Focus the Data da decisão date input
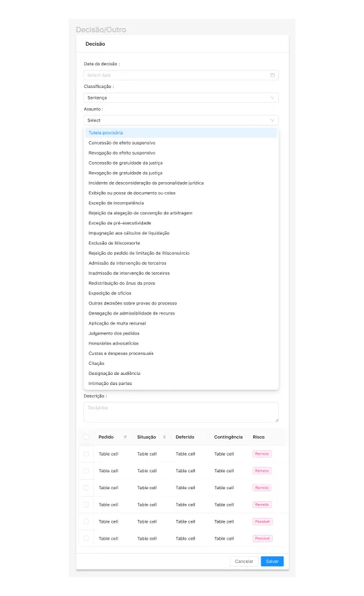 coord(181,75)
